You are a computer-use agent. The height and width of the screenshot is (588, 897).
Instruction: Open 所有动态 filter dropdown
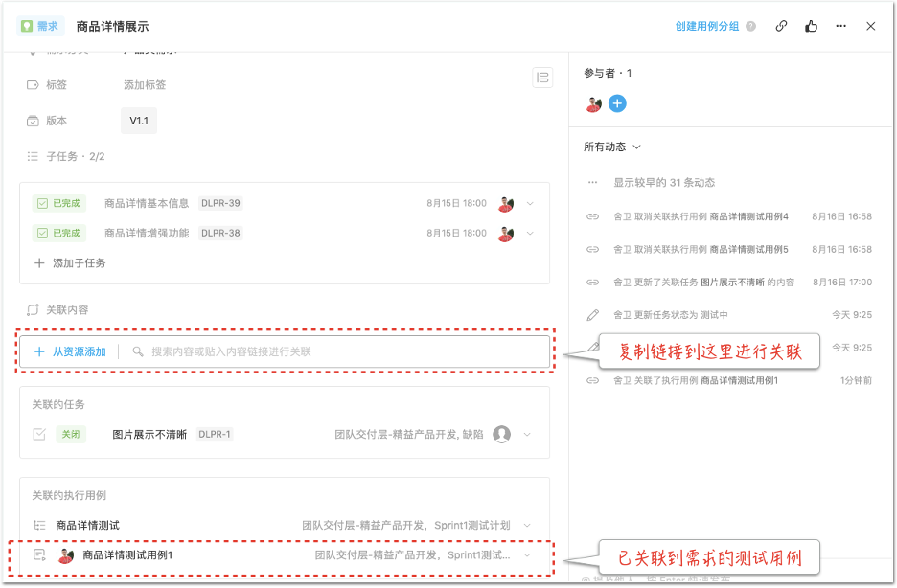pos(612,147)
